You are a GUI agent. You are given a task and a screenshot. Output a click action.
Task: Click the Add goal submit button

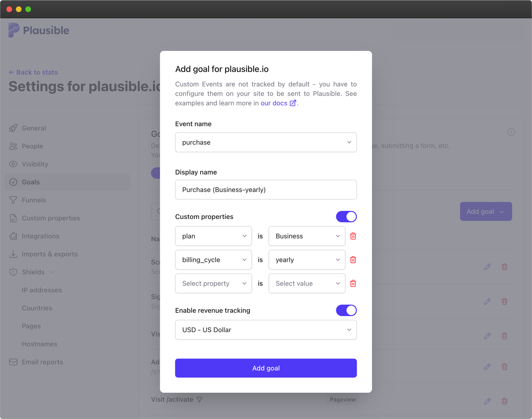[x=266, y=368]
